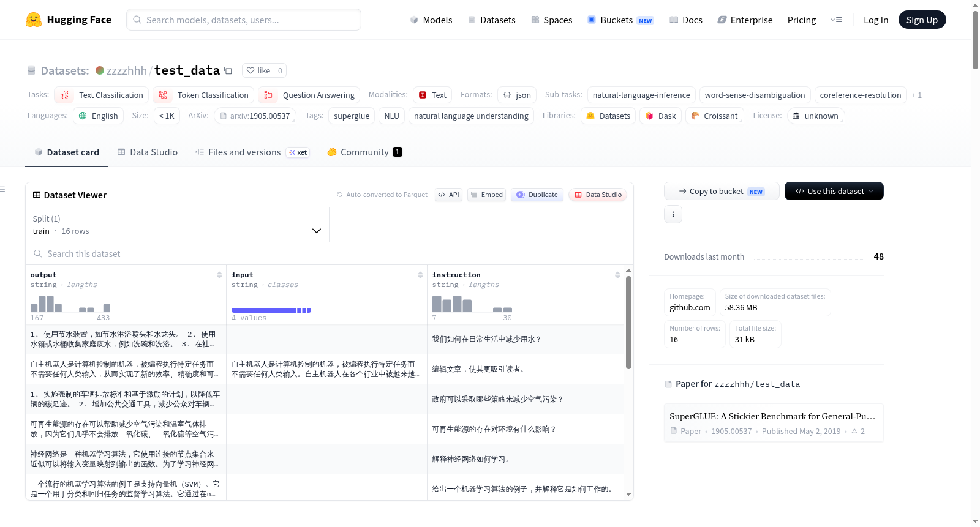Image resolution: width=980 pixels, height=527 pixels.
Task: Click the Question Answering task tag
Action: [x=309, y=95]
